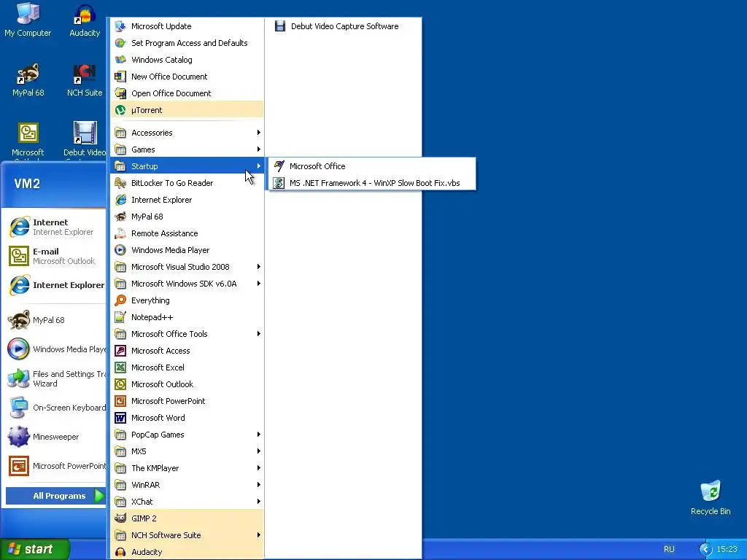This screenshot has width=747, height=560.
Task: Expand Microsoft Visual Studio 2008 folder
Action: (x=187, y=267)
